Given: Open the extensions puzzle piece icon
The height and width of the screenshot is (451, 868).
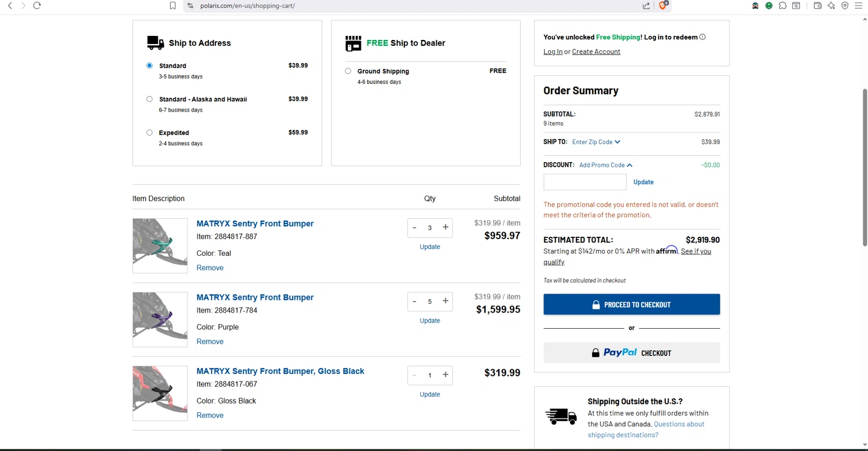Looking at the screenshot, I should pos(782,6).
